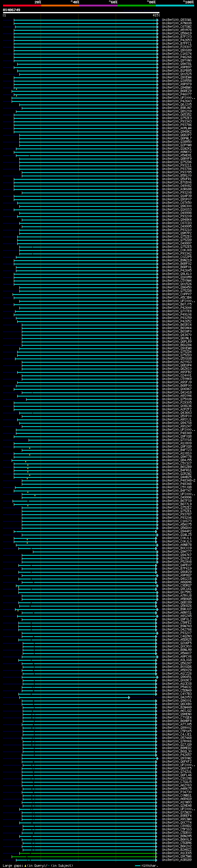Select the UniRef100_Q2R2W2 label
197x868 pixels.
177,474
